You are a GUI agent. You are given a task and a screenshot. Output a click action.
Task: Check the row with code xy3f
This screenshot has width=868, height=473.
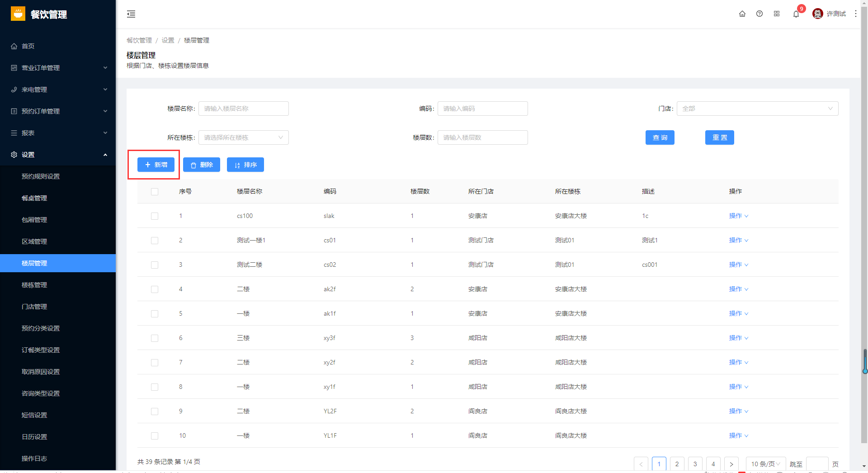(155, 338)
